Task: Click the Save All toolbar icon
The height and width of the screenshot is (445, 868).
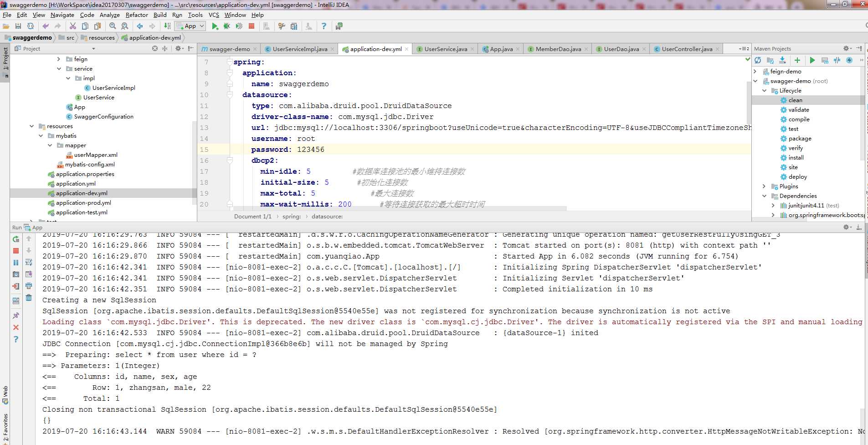Action: pos(18,26)
